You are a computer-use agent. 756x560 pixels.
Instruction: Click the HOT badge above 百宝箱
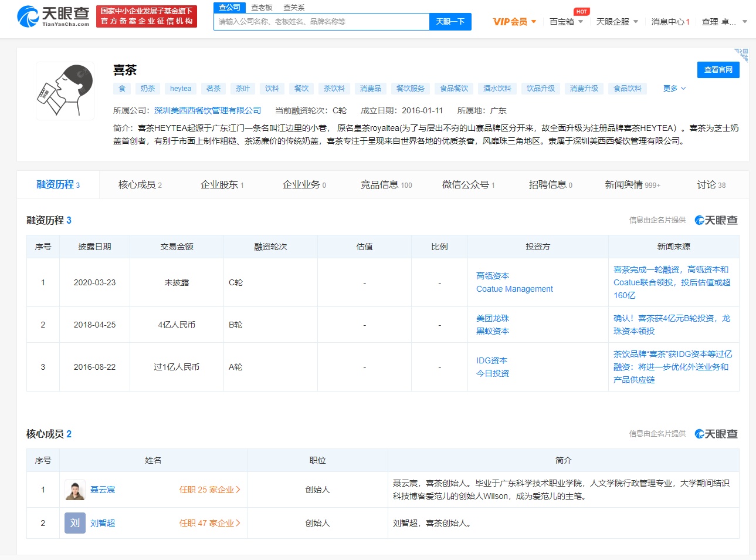pos(582,12)
